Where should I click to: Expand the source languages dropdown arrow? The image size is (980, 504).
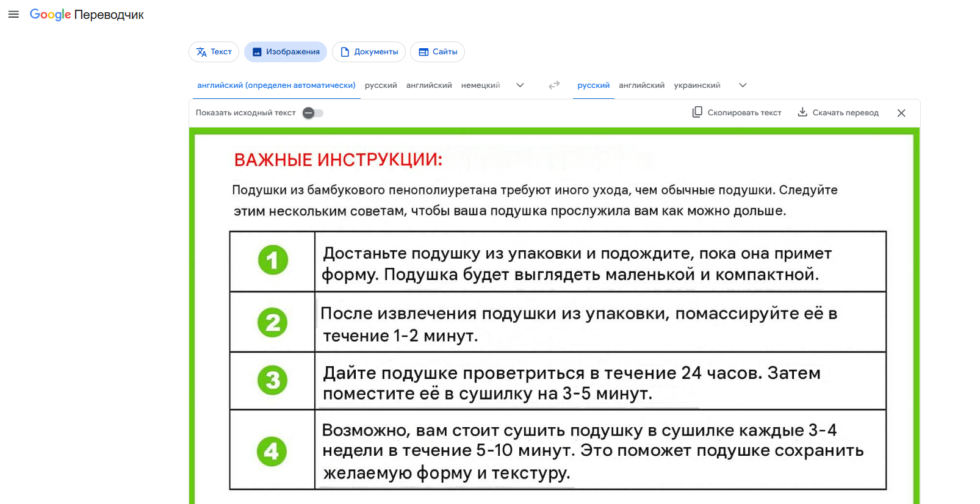pyautogui.click(x=520, y=85)
